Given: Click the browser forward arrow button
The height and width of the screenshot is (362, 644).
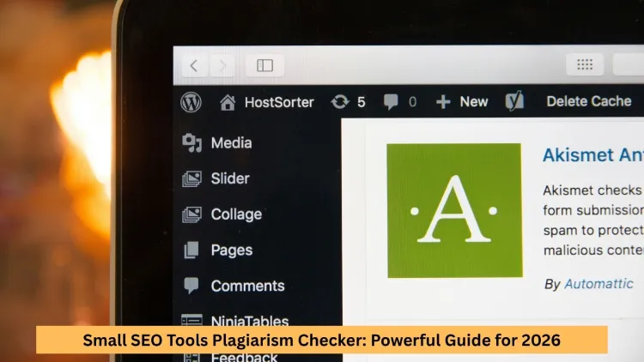Looking at the screenshot, I should [222, 65].
